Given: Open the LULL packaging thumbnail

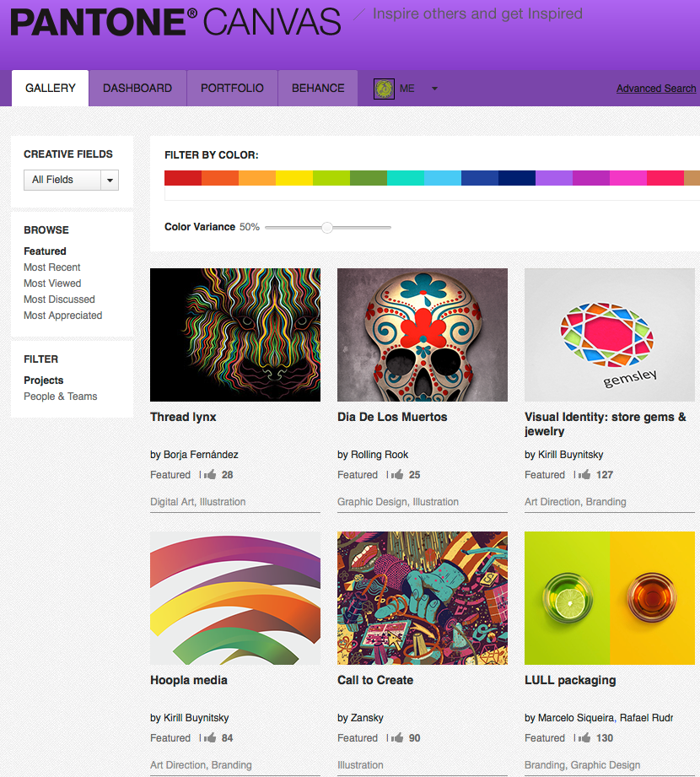Looking at the screenshot, I should (x=610, y=598).
